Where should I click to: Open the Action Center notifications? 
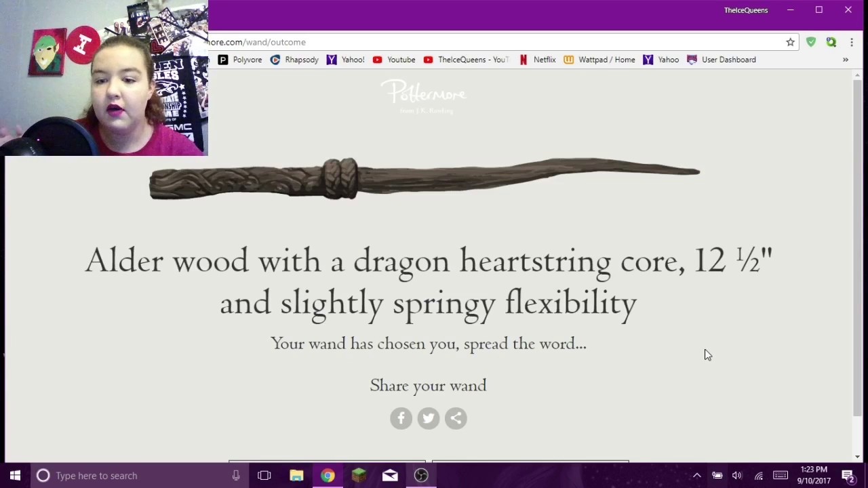[x=848, y=476]
